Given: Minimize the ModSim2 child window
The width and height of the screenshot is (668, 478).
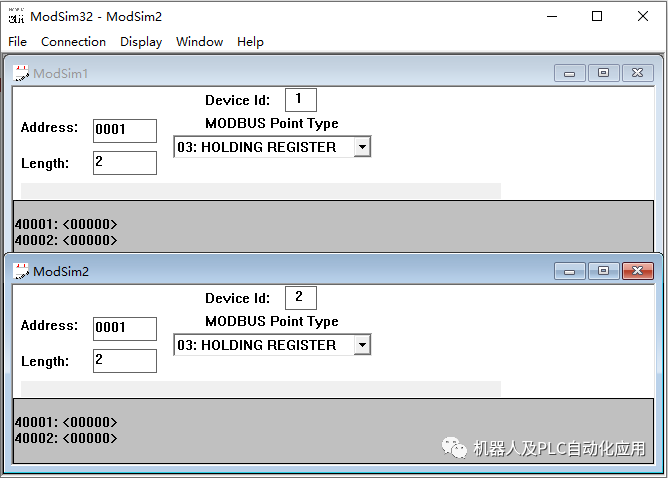Looking at the screenshot, I should (x=570, y=271).
